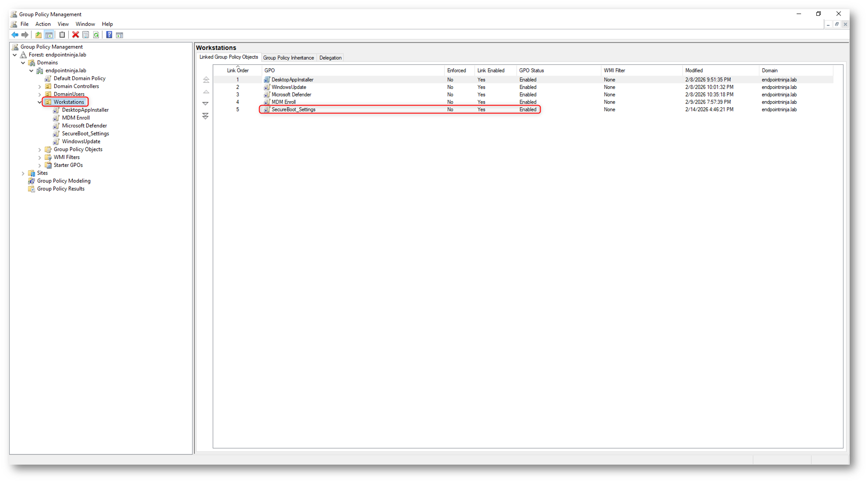Click the Back arrow toolbar icon
The height and width of the screenshot is (483, 868).
pyautogui.click(x=15, y=35)
